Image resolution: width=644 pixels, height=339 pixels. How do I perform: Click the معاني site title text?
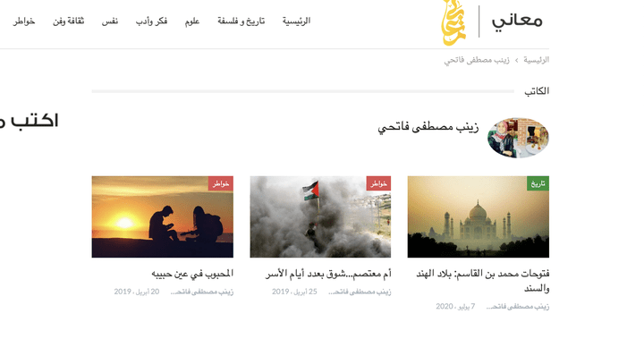click(x=517, y=21)
